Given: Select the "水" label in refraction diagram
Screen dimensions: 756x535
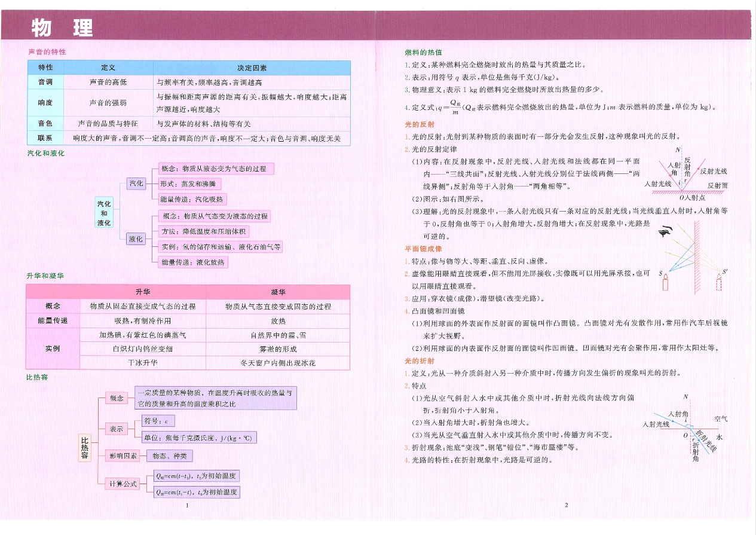Looking at the screenshot, I should tap(720, 437).
